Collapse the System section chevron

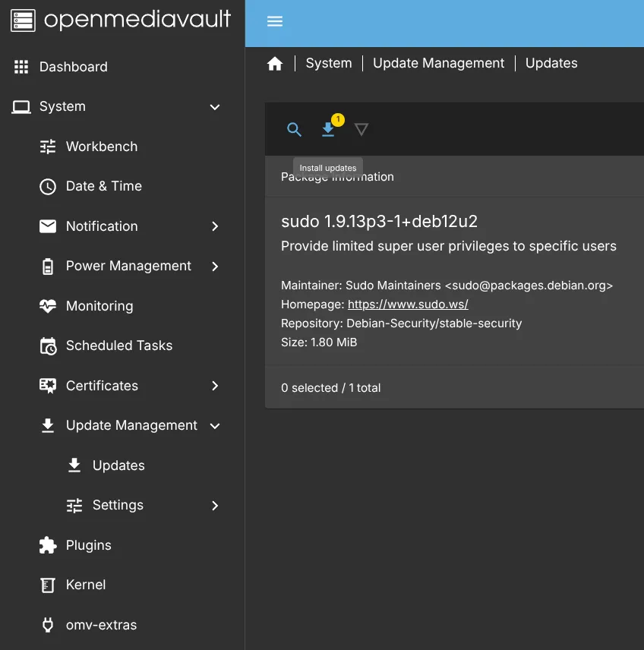click(x=215, y=107)
